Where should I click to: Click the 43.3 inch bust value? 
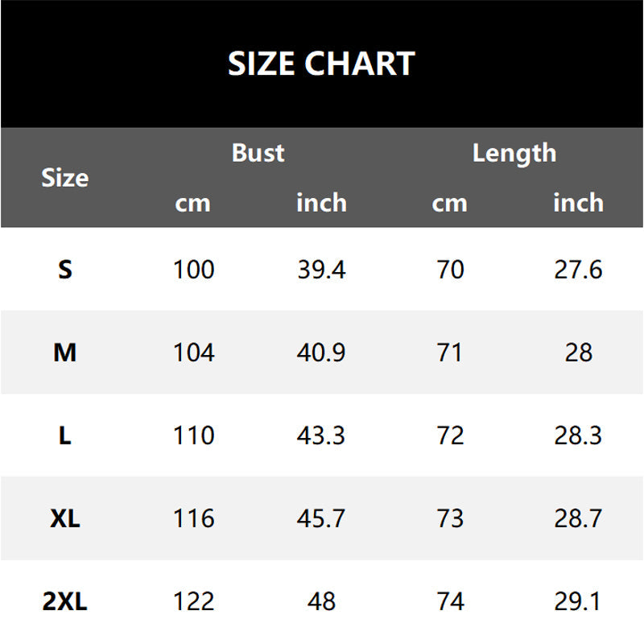(x=321, y=436)
